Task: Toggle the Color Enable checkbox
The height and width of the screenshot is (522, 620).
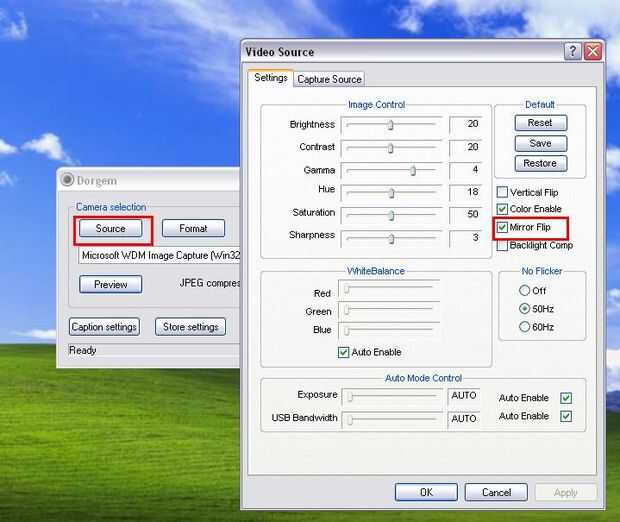Action: click(x=502, y=209)
